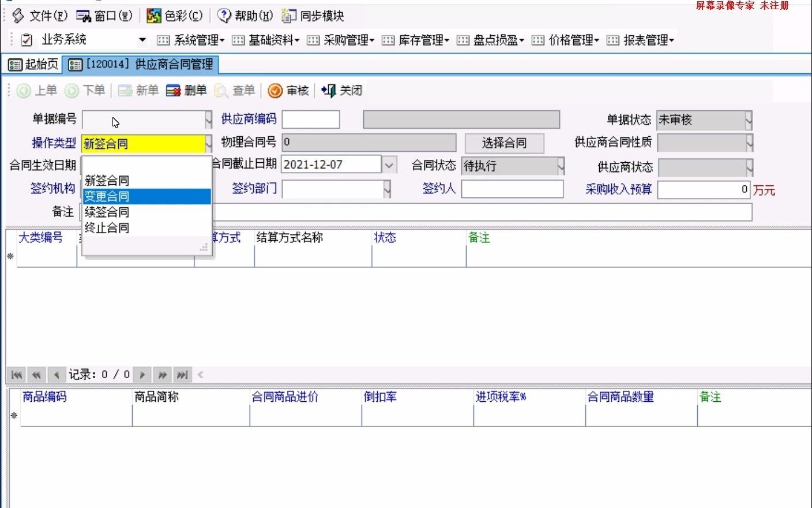Open the 单据编号 combo box arrow
This screenshot has width=812, height=508.
208,120
